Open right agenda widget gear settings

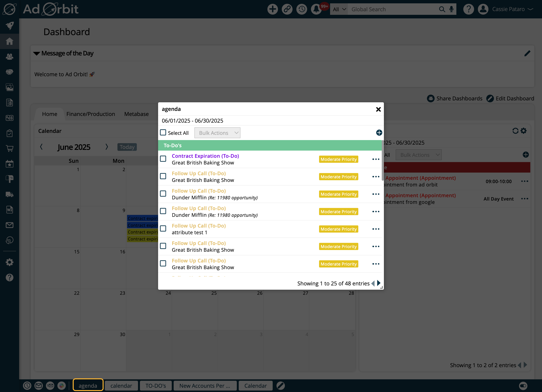pyautogui.click(x=524, y=131)
